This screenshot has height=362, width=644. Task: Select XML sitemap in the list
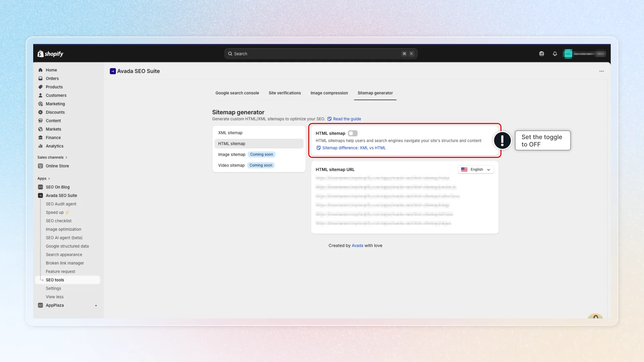point(259,133)
